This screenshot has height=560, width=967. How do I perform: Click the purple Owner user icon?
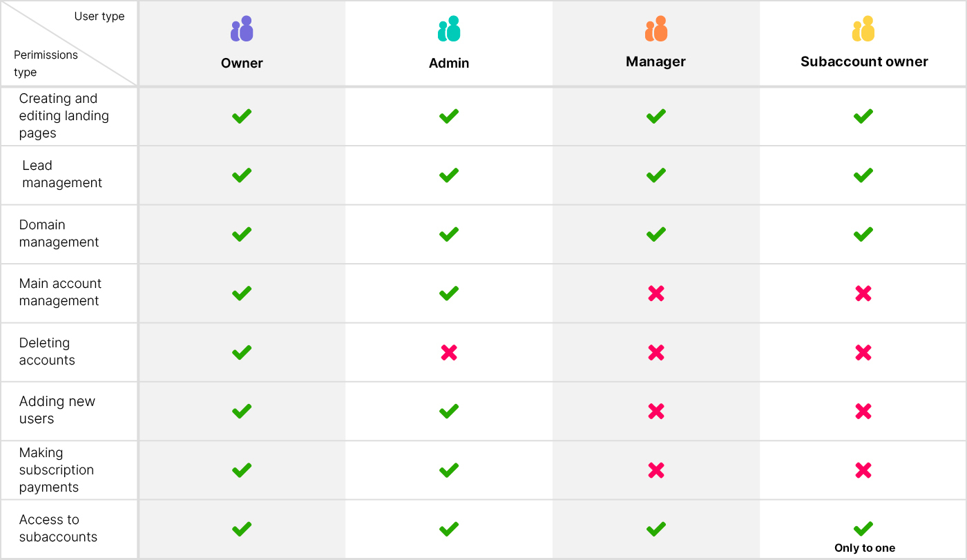tap(242, 29)
